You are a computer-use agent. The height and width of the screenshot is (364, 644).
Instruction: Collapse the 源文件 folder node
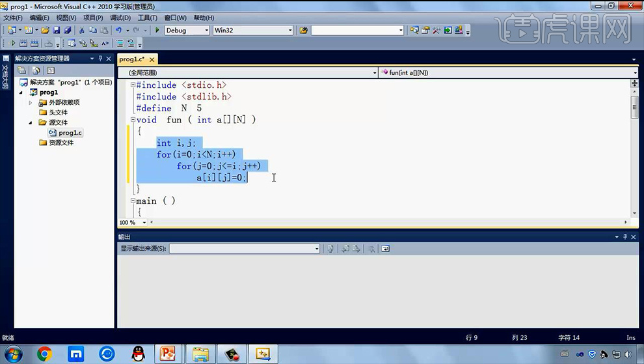coord(31,122)
